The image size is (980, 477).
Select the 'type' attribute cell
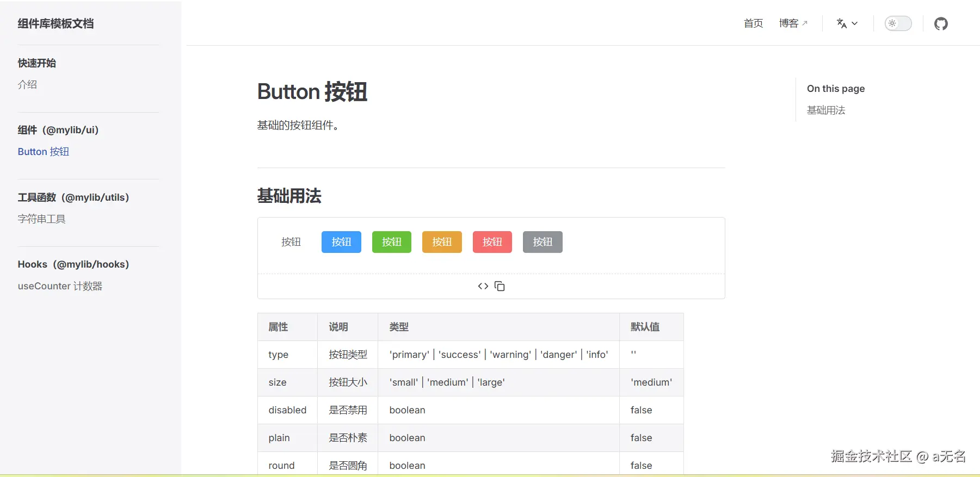point(287,355)
